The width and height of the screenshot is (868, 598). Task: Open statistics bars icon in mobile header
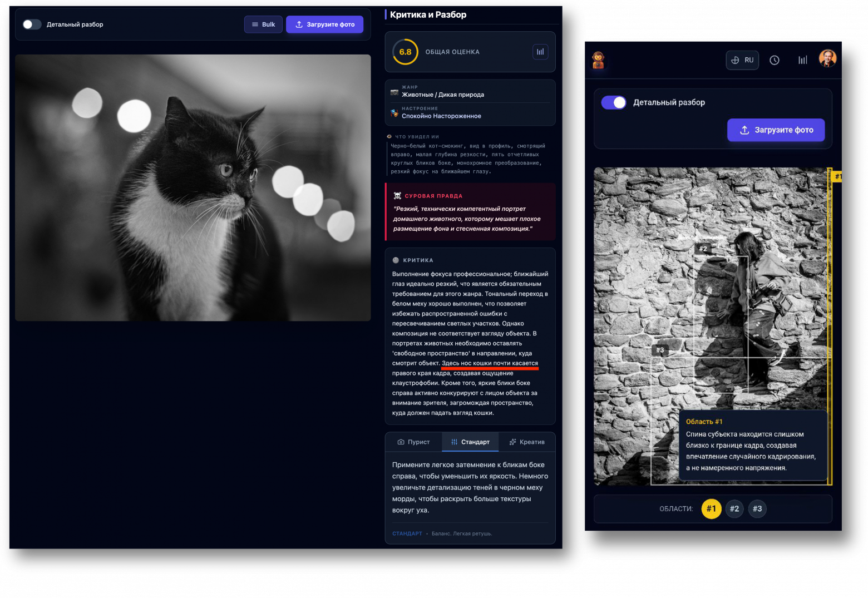(x=802, y=60)
